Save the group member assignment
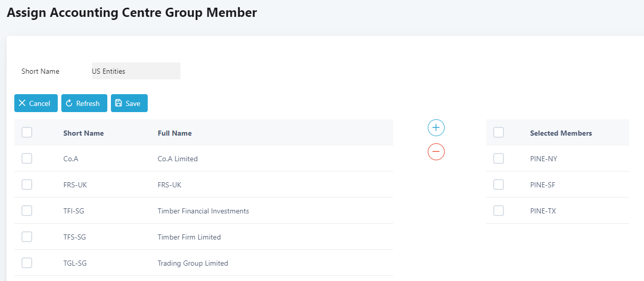 pos(129,103)
